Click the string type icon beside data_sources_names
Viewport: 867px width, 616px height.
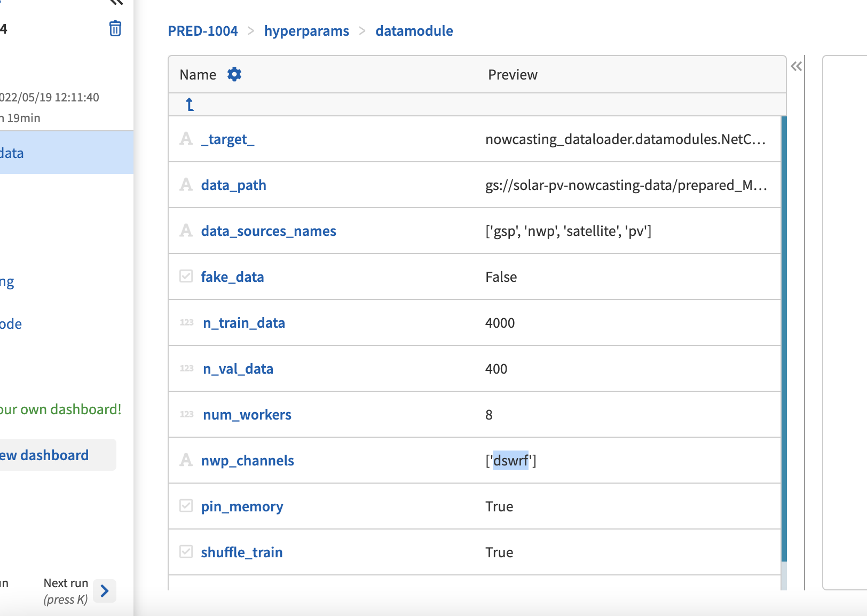185,230
